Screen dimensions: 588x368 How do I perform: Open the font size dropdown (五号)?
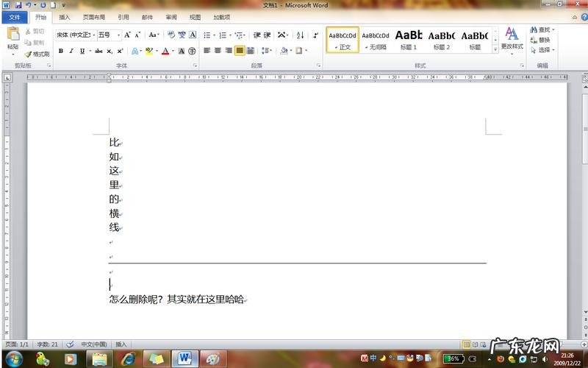109,35
